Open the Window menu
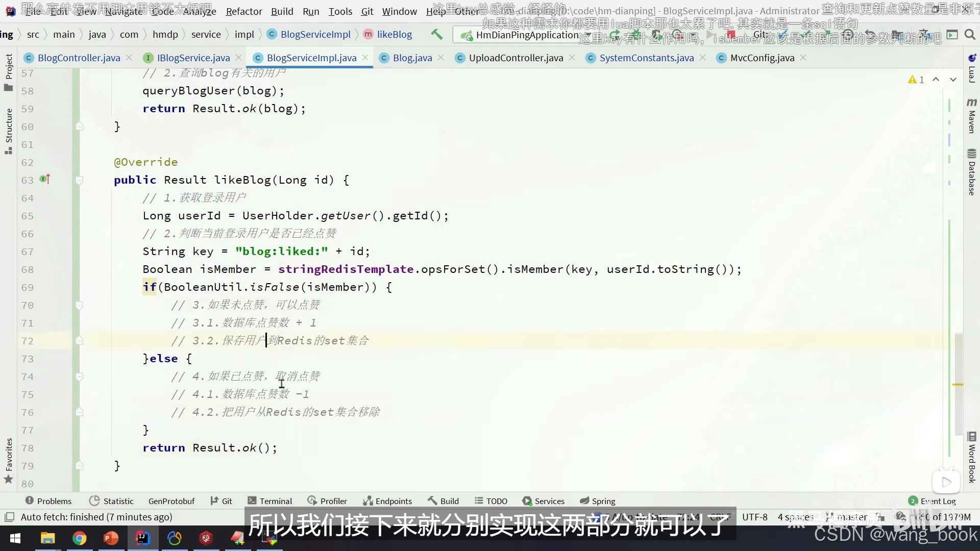 (x=399, y=11)
